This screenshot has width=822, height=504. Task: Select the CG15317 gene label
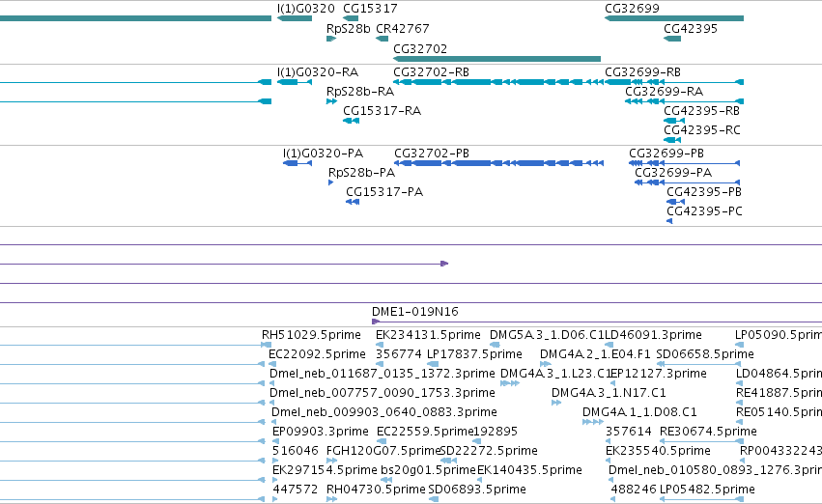coord(370,9)
